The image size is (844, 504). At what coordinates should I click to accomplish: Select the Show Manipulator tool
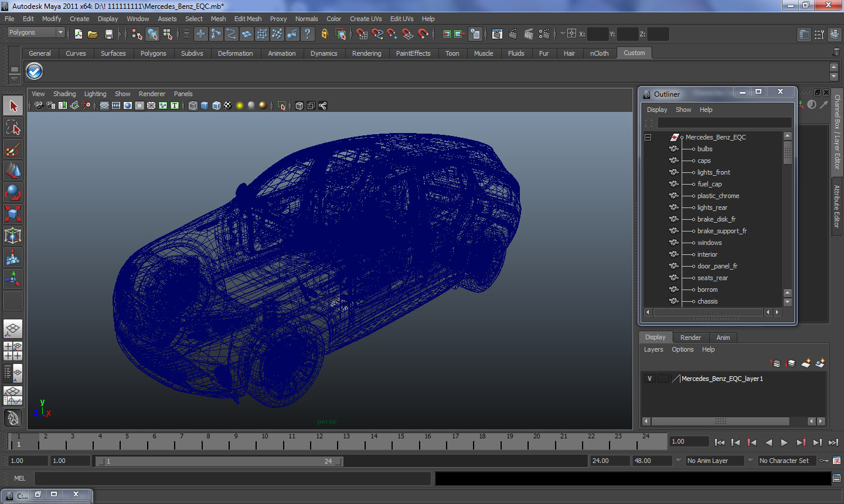[x=13, y=279]
